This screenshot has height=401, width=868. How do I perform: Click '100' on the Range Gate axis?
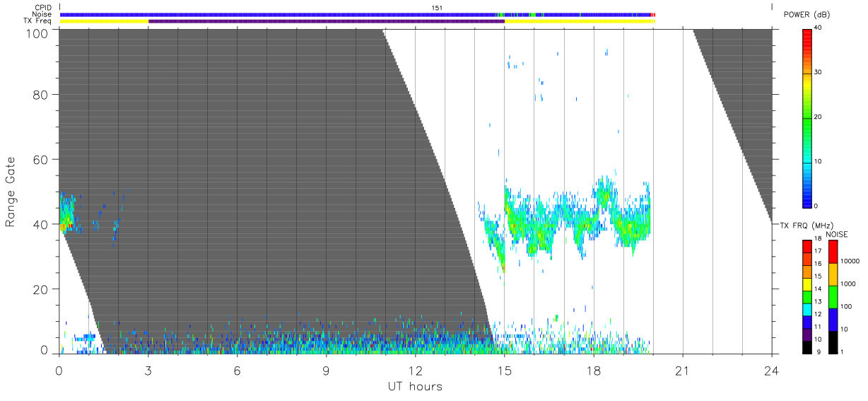tap(39, 33)
